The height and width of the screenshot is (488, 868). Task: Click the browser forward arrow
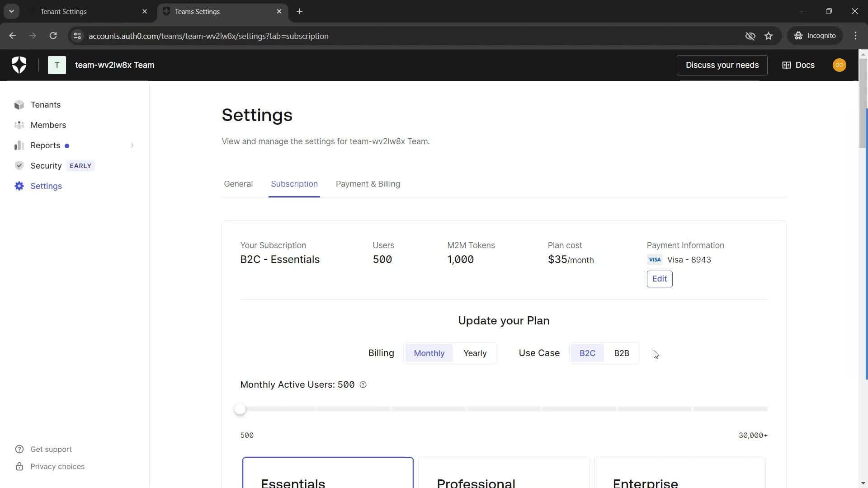33,36
